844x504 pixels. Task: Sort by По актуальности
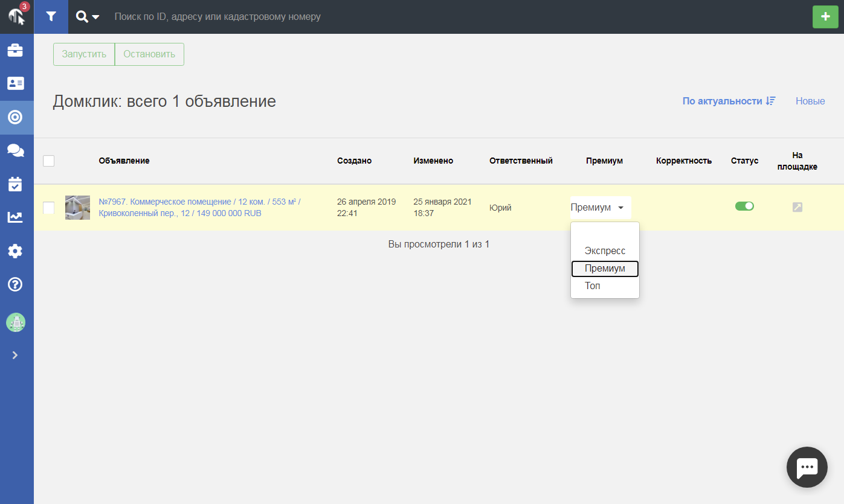[729, 101]
